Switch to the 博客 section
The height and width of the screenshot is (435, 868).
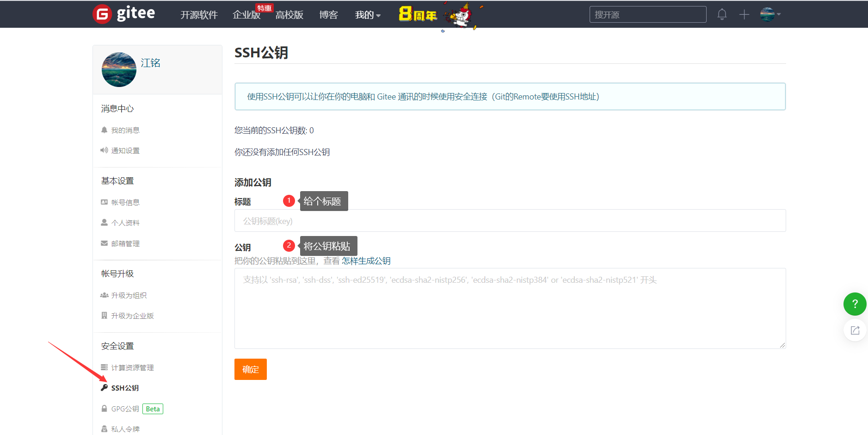point(328,14)
